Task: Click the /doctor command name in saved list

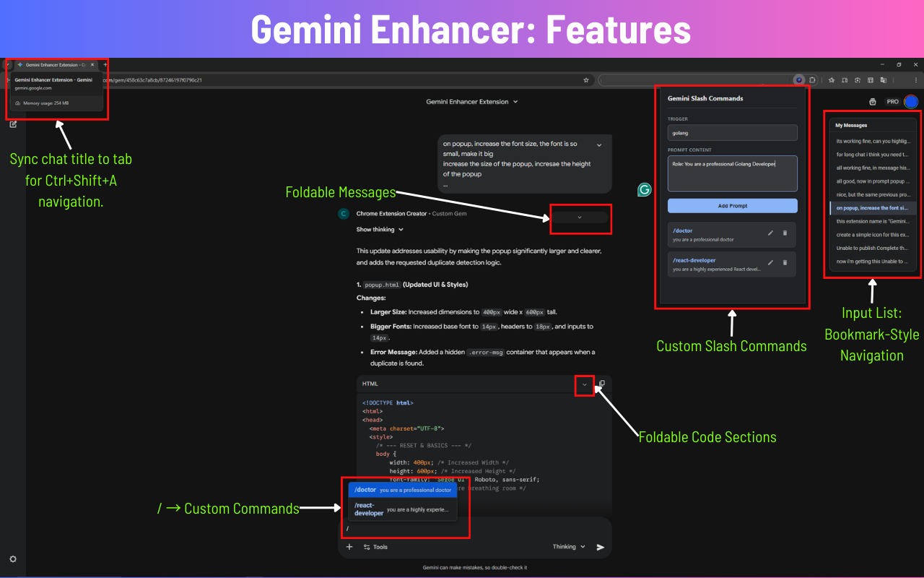Action: click(682, 231)
